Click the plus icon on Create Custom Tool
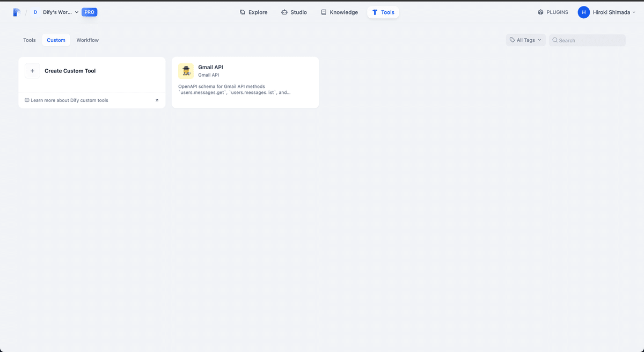The width and height of the screenshot is (644, 352). (32, 70)
